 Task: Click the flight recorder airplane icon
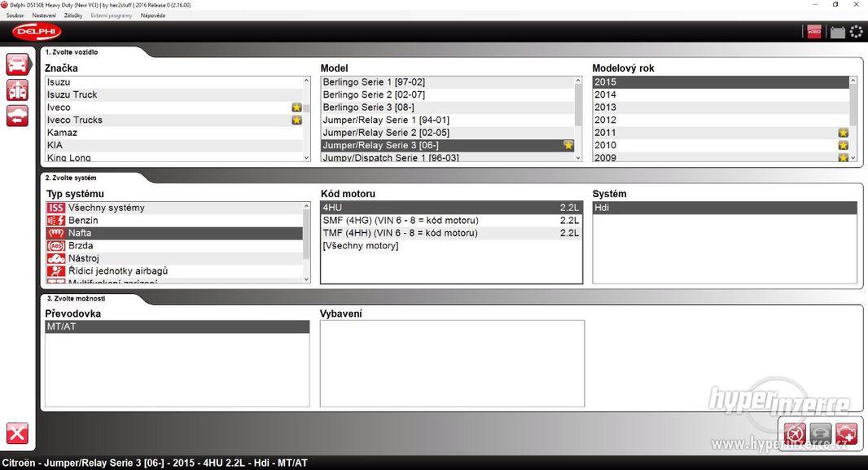[x=795, y=433]
